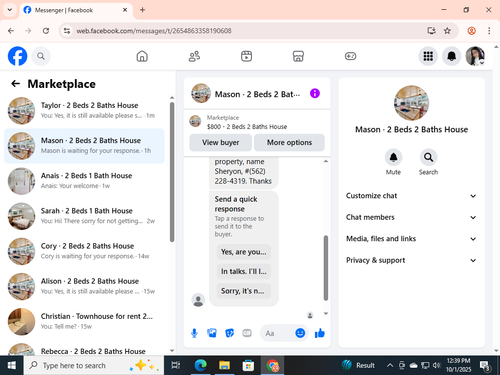Screen dimensions: 500x375
Task: Send a thumbs up like
Action: tap(320, 333)
